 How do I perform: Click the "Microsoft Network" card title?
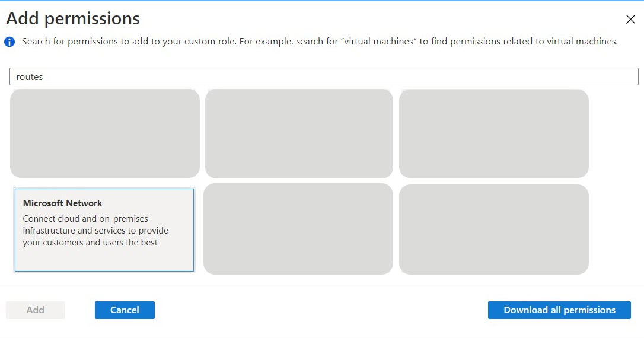(63, 203)
